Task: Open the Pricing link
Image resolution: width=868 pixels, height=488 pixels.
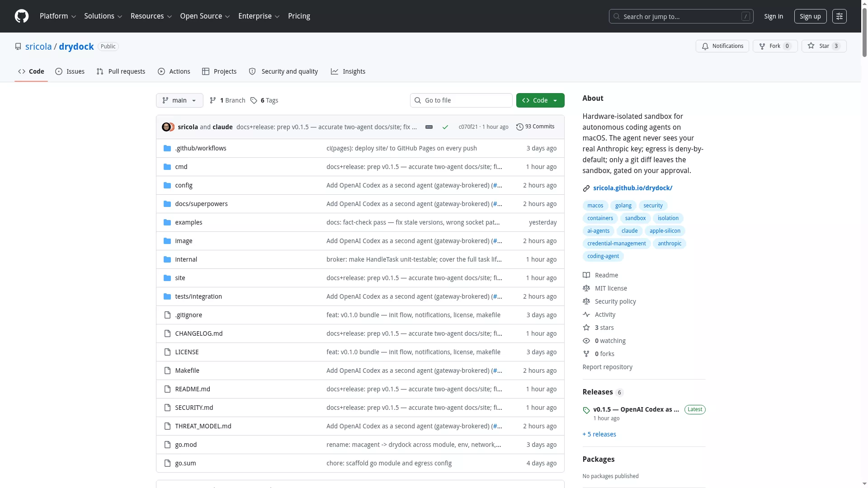Action: point(299,16)
